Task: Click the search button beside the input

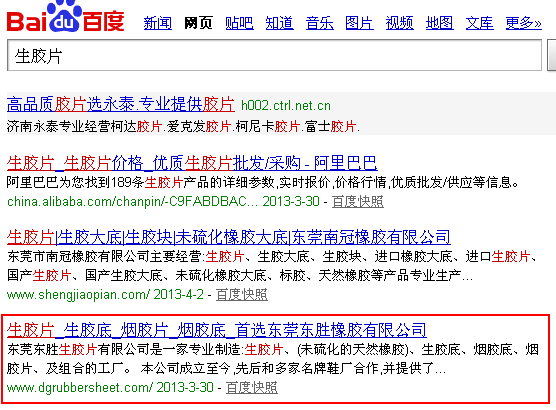Action: [x=552, y=55]
